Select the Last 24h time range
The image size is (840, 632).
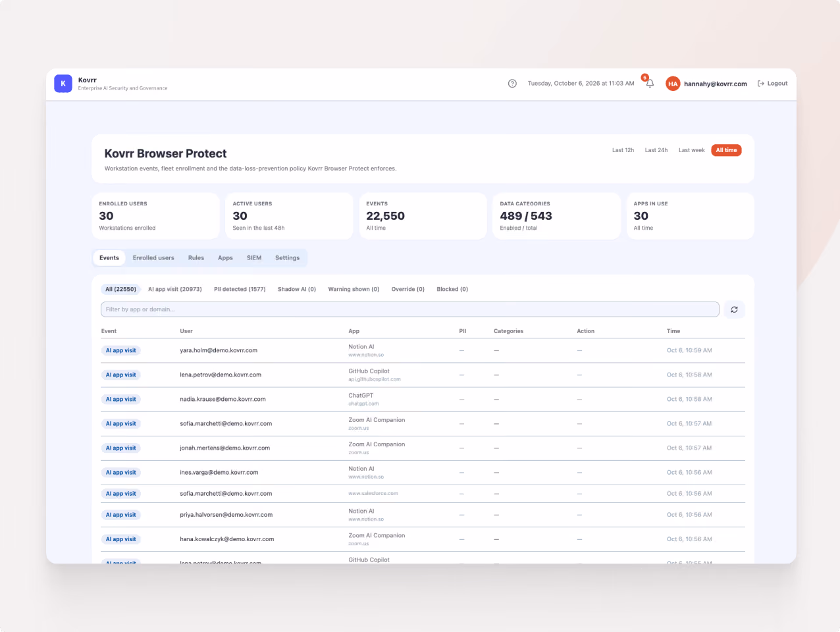656,150
